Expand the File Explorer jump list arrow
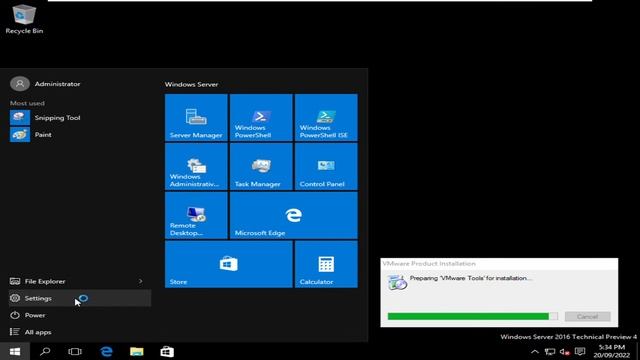The image size is (640, 360). [x=140, y=281]
